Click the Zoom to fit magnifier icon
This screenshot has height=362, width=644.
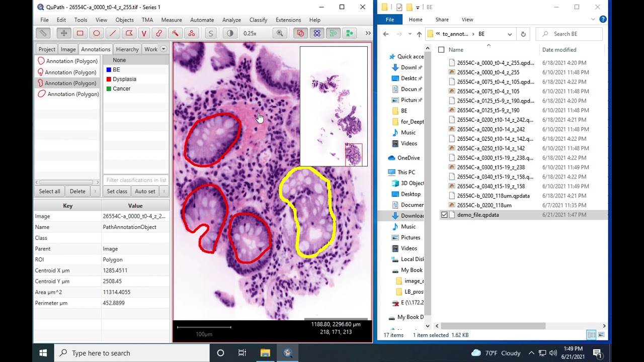(280, 33)
